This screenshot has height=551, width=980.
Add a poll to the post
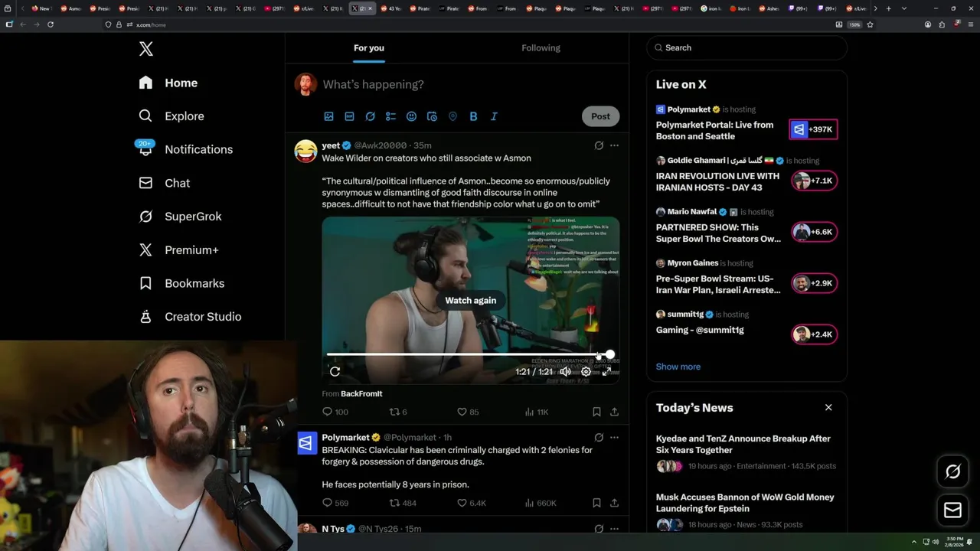pos(390,116)
